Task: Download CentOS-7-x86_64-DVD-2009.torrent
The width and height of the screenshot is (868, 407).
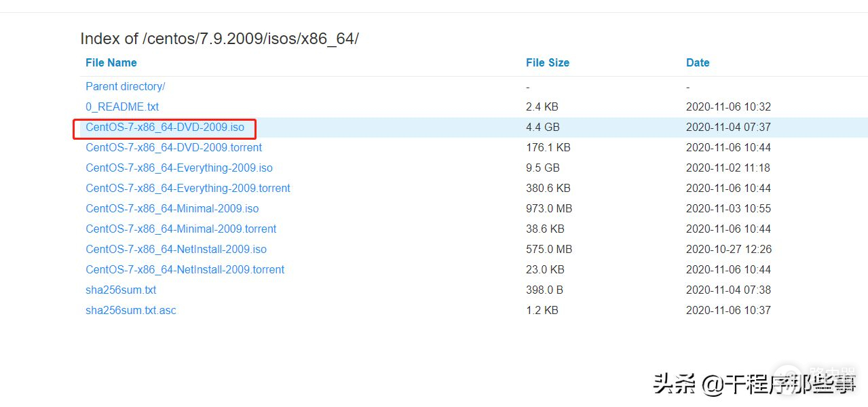Action: tap(174, 147)
